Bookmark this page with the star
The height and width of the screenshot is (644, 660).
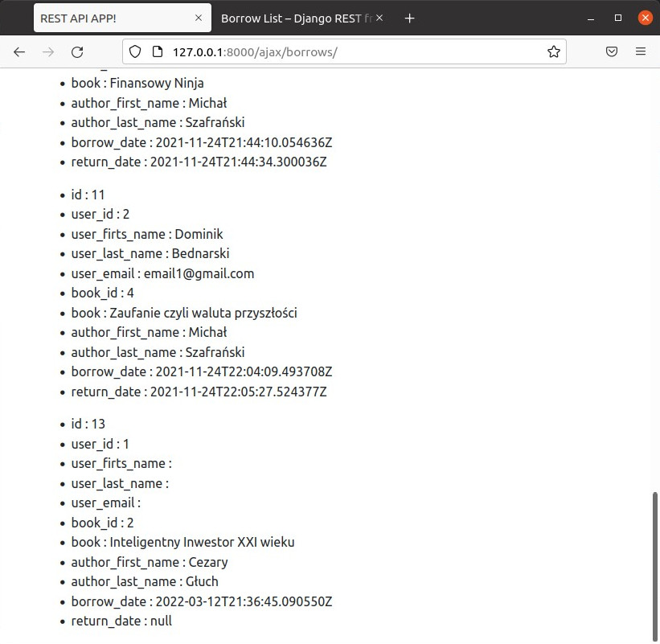pos(553,51)
